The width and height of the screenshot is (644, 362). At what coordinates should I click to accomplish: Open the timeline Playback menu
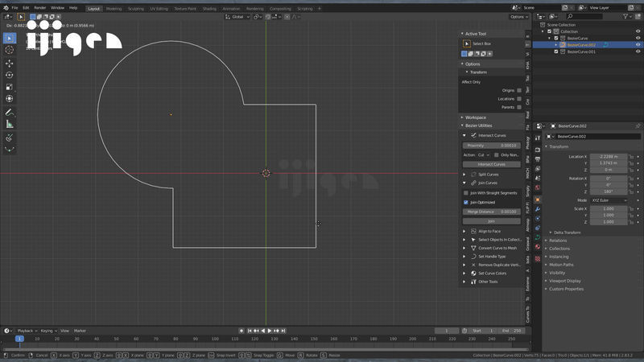[x=27, y=331]
